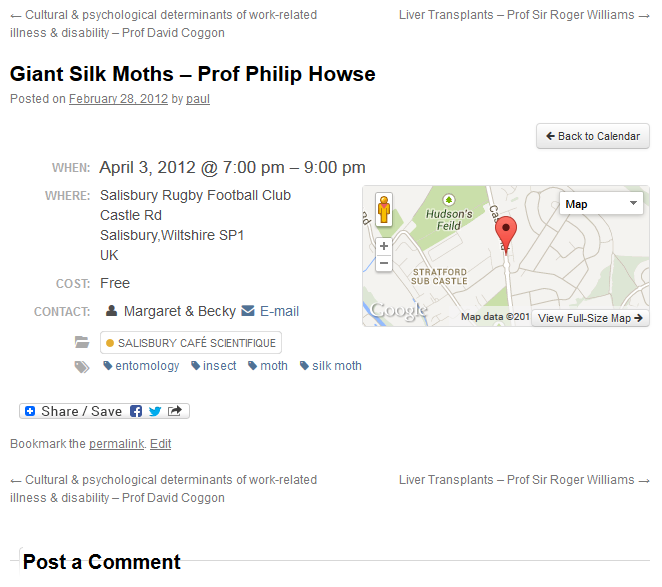
Task: Open the Salisbury Café Scientifique category
Action: click(x=191, y=343)
